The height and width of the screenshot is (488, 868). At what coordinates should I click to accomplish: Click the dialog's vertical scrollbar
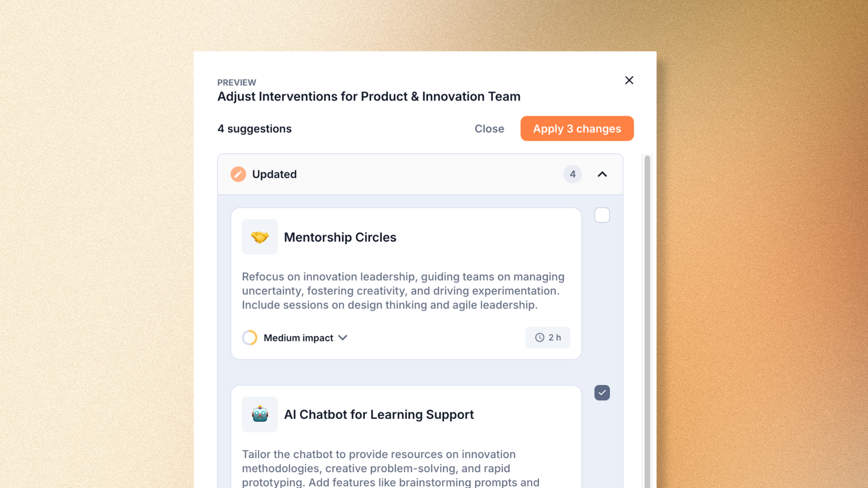647,316
